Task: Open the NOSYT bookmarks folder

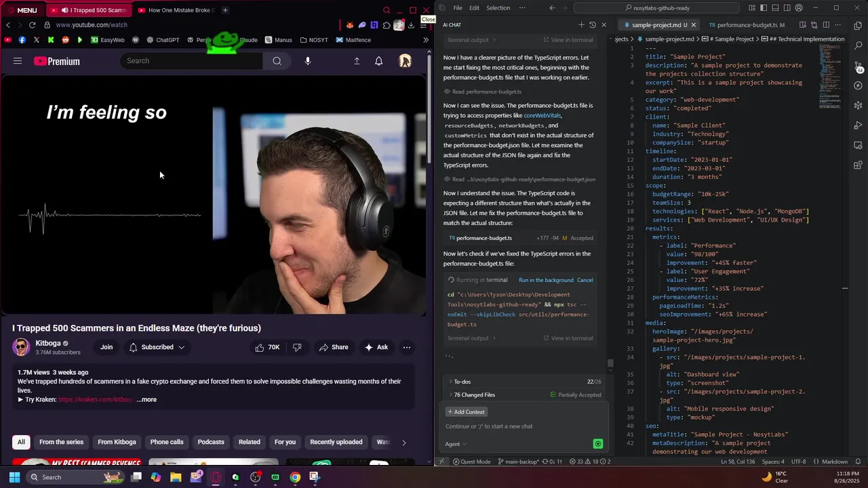Action: (314, 40)
